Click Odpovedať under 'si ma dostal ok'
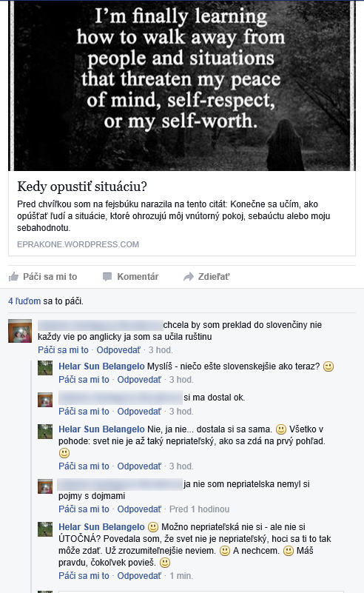The image size is (364, 593). pyautogui.click(x=139, y=411)
